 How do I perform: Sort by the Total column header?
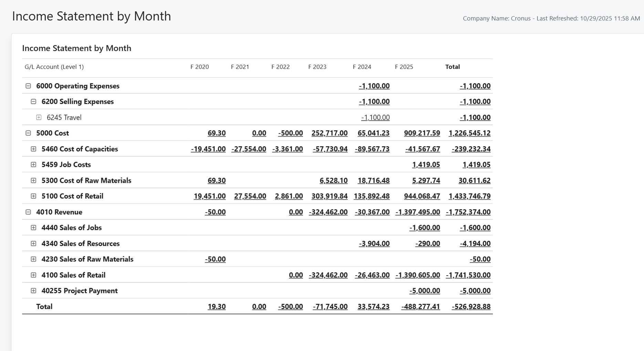click(452, 67)
